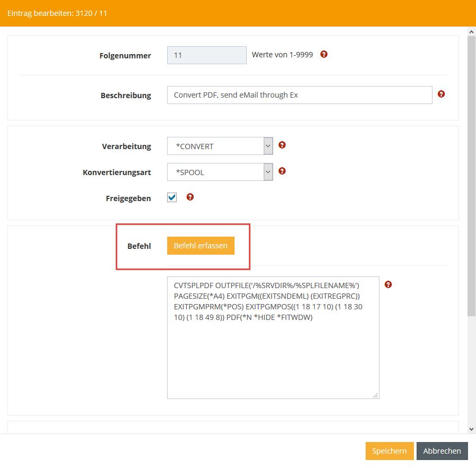Open the Verarbeitung dropdown showing *CONVERT
The image size is (476, 468).
click(220, 146)
